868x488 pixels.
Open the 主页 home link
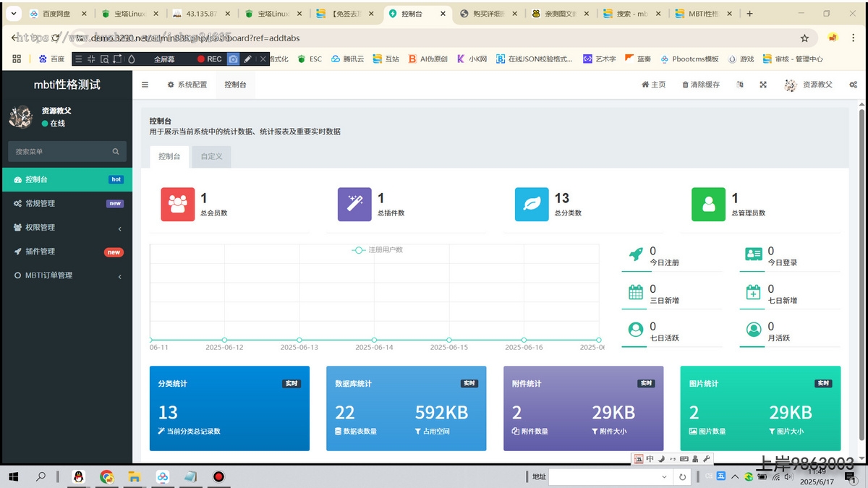click(653, 85)
